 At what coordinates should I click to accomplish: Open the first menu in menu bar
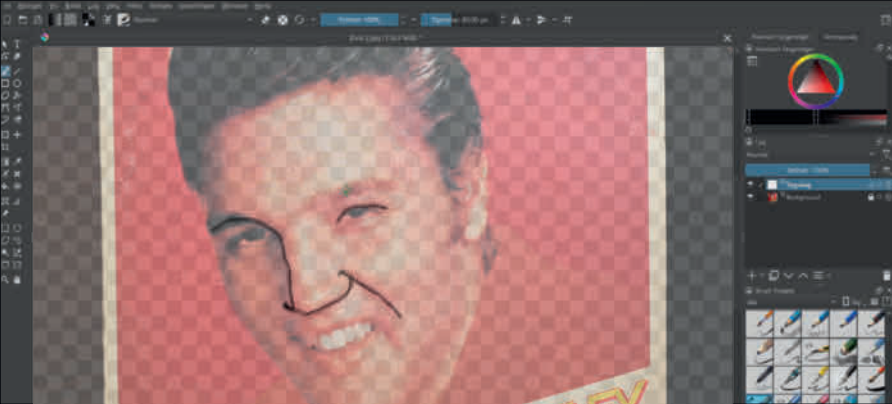tap(7, 6)
